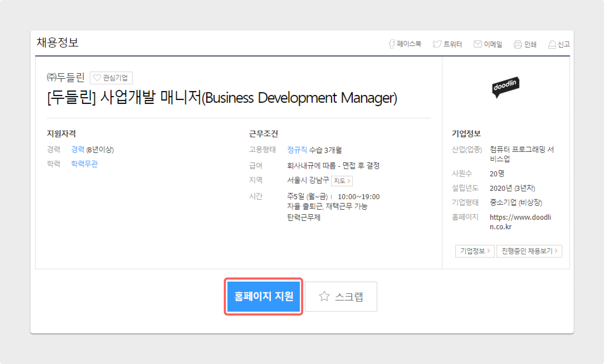Share the posting via Facebook icon
604x364 pixels.
click(392, 44)
